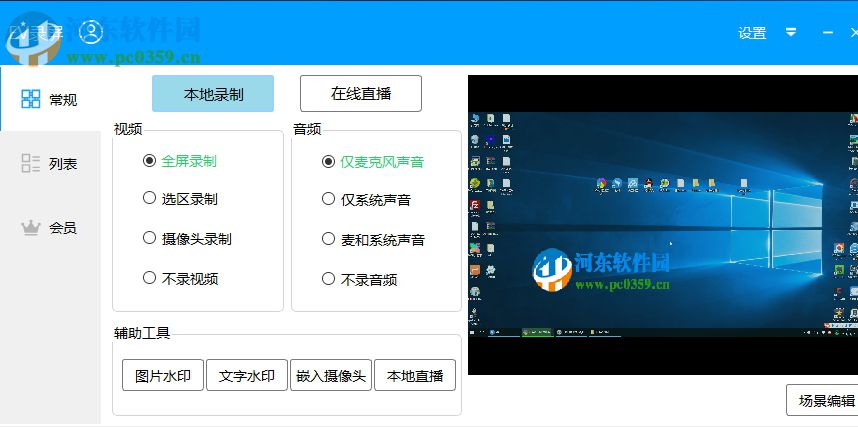Click the 会员 crown icon
Screen dimensions: 858x427
coord(31,228)
